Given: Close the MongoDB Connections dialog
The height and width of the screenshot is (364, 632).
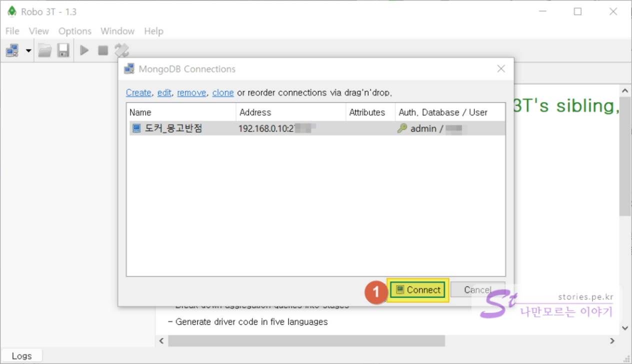Looking at the screenshot, I should tap(501, 69).
